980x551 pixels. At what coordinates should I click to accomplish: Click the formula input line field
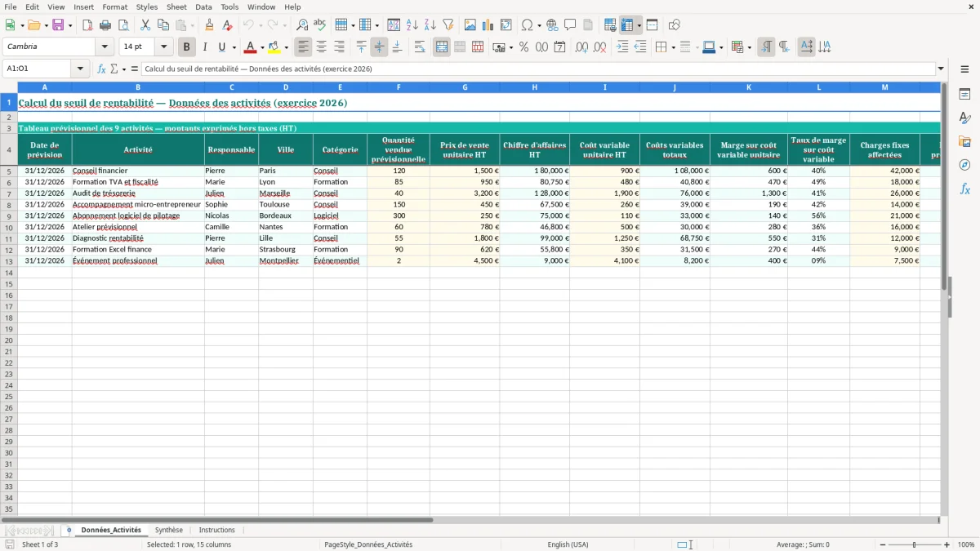[x=538, y=69]
